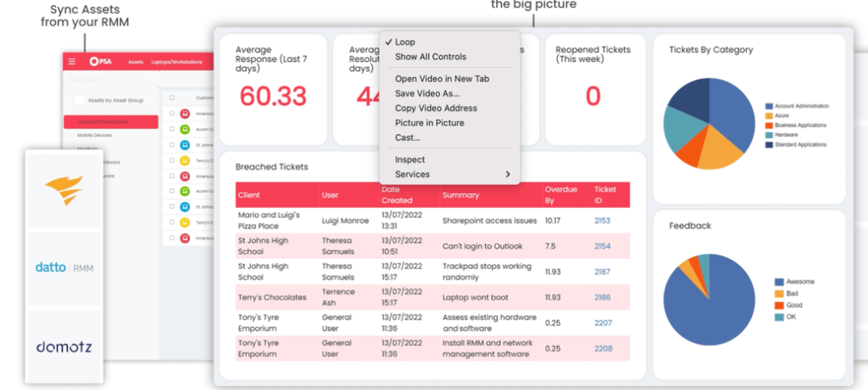Image resolution: width=868 pixels, height=390 pixels.
Task: Open the hamburger menu in PSA header
Action: click(x=72, y=62)
